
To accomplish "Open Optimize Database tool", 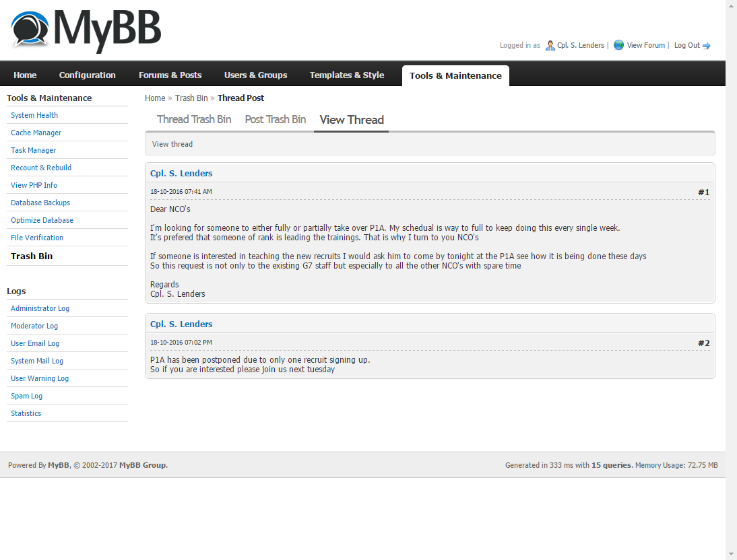I will coord(42,220).
